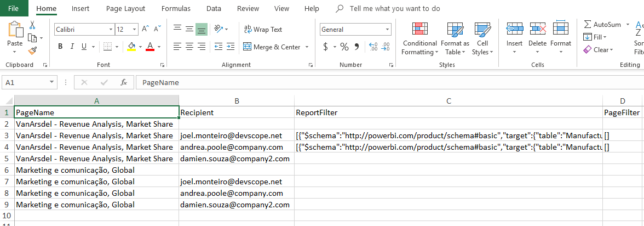
Task: Switch to the Formulas tab
Action: point(176,8)
